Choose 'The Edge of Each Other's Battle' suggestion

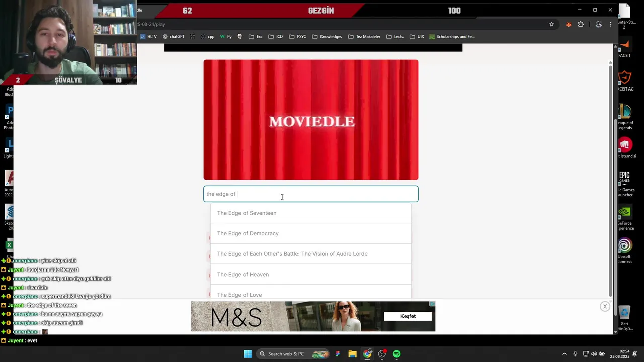click(310, 254)
